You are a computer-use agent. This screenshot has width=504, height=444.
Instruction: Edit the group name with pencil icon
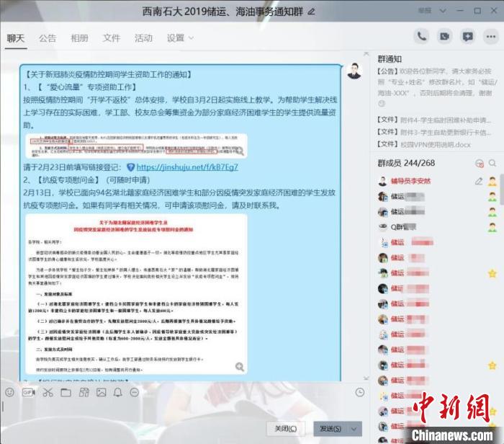click(311, 12)
